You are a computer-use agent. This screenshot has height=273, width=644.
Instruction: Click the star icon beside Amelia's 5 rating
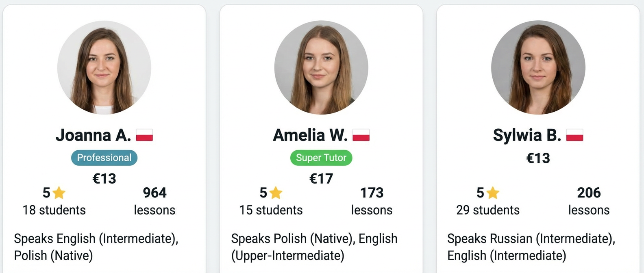click(276, 193)
